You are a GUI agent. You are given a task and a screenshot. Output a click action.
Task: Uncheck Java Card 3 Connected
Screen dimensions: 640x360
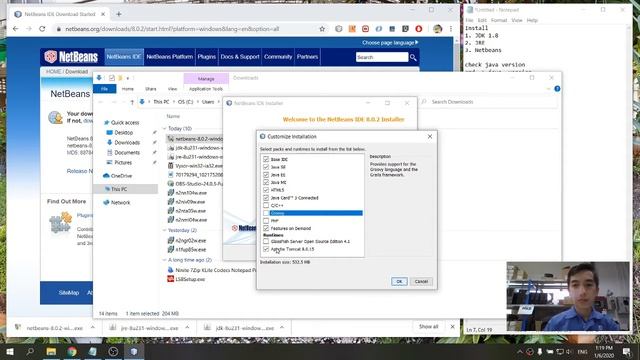pos(266,198)
